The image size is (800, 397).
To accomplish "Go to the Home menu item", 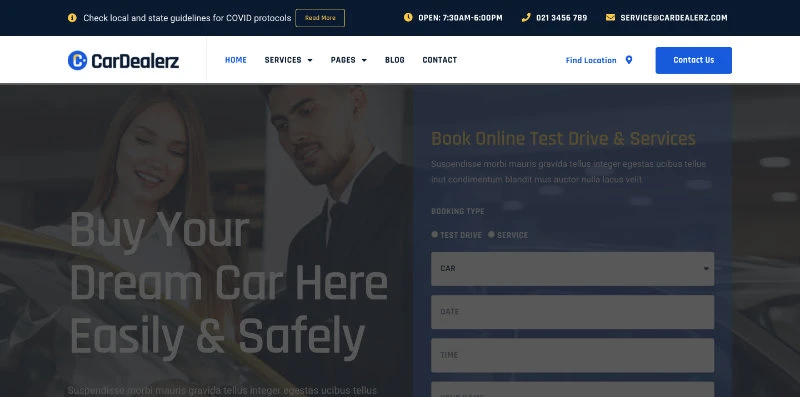I will [x=236, y=60].
